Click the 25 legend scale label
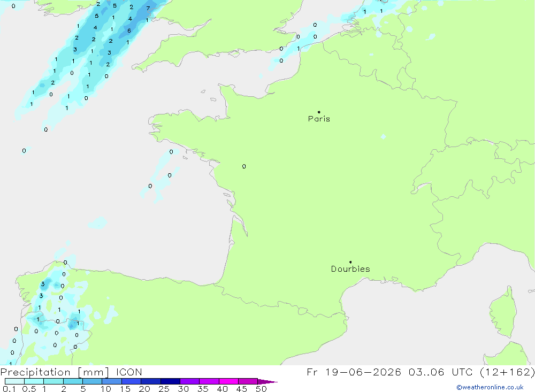The image size is (535, 392). pyautogui.click(x=164, y=389)
